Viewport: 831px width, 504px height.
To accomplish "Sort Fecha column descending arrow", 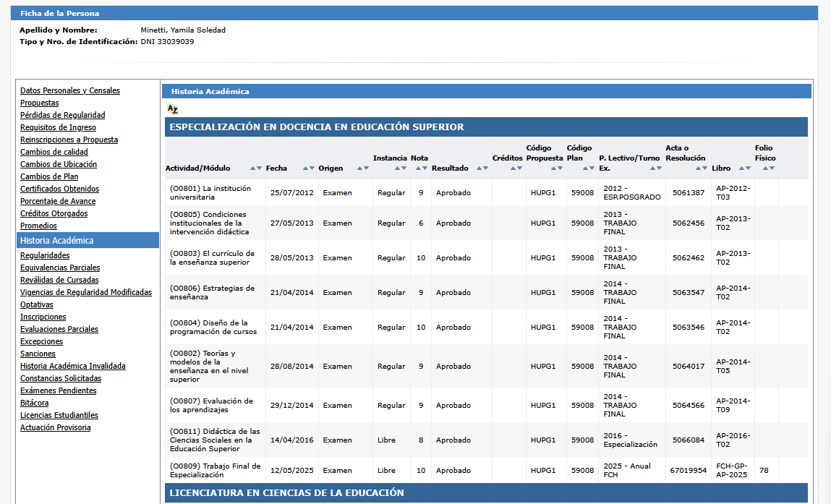I will [x=312, y=168].
